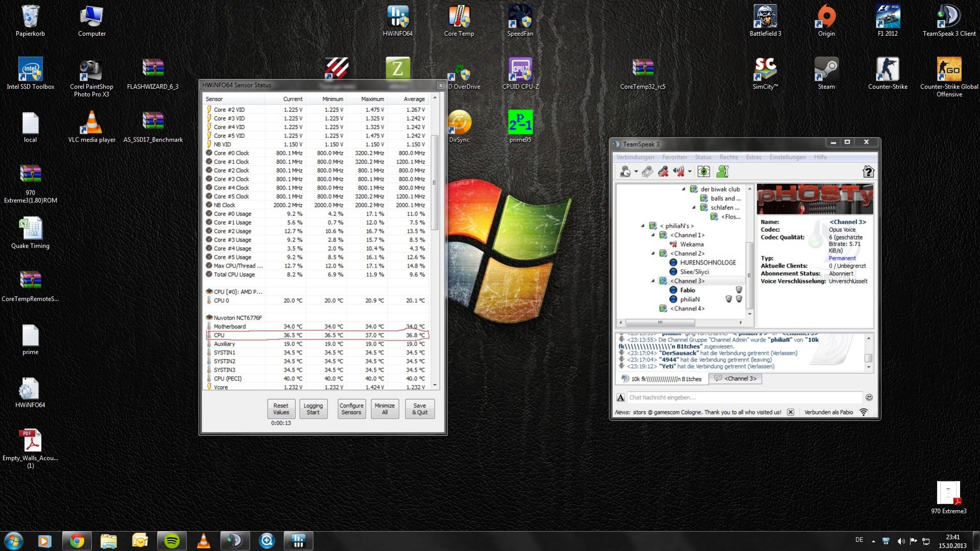The height and width of the screenshot is (551, 980).
Task: Select the Origin desktop icon
Action: click(x=826, y=21)
